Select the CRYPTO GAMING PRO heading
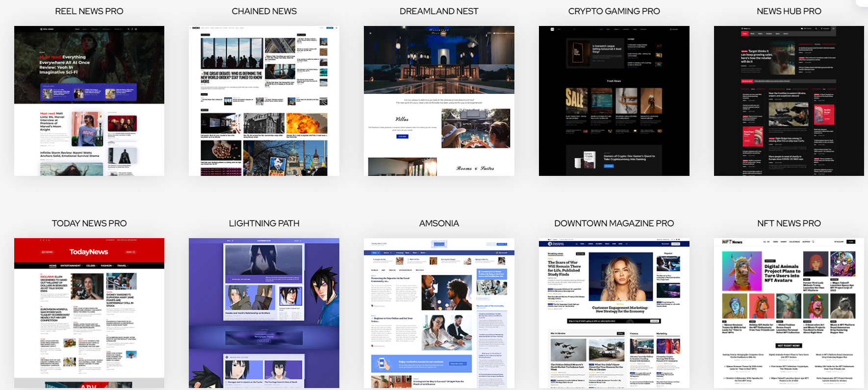 tap(614, 11)
